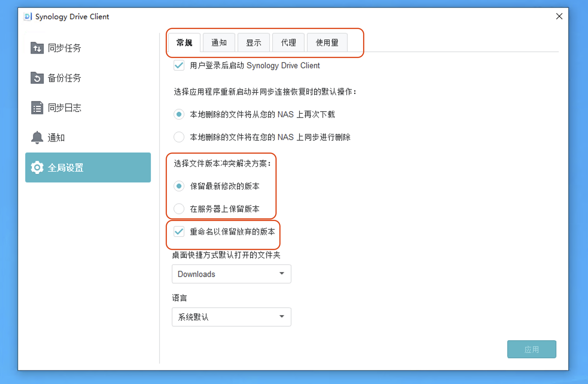Select 在服务器上保留版本 radio button
The height and width of the screenshot is (384, 588).
pyautogui.click(x=179, y=209)
